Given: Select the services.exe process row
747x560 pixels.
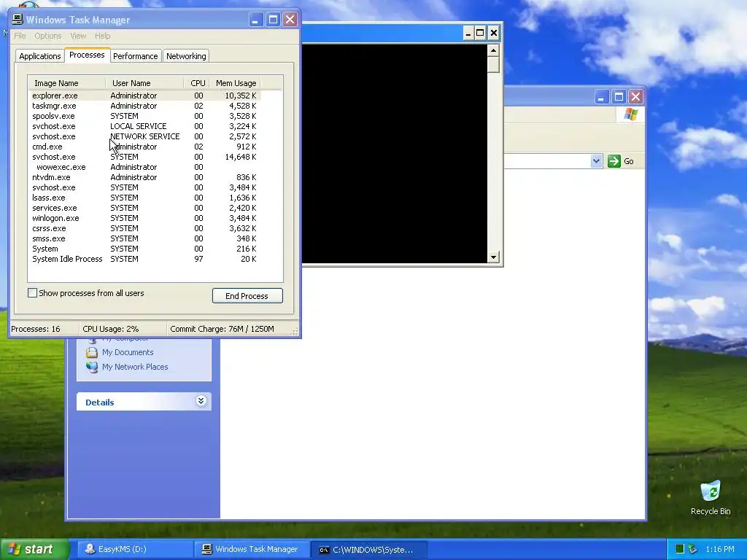Looking at the screenshot, I should (144, 208).
